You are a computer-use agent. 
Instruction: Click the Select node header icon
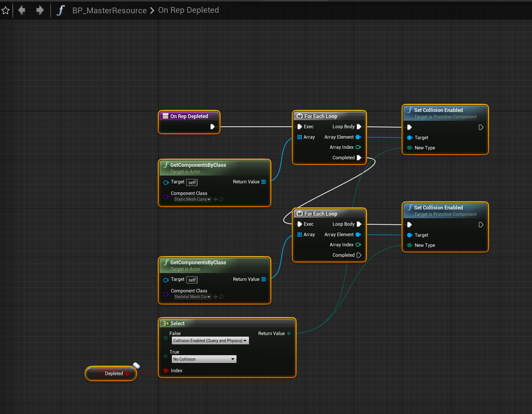tap(166, 323)
